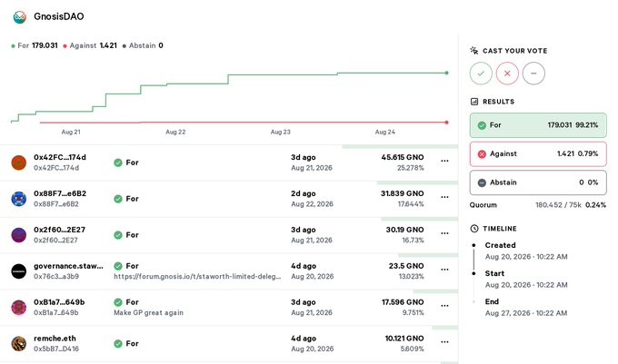Viewport: 618px width, 364px height.
Task: Click the 31.839 GNO voting power value
Action: click(x=403, y=193)
